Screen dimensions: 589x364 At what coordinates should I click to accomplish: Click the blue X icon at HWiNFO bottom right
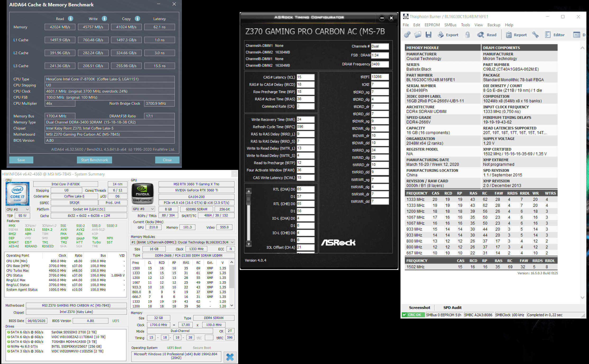point(230,357)
